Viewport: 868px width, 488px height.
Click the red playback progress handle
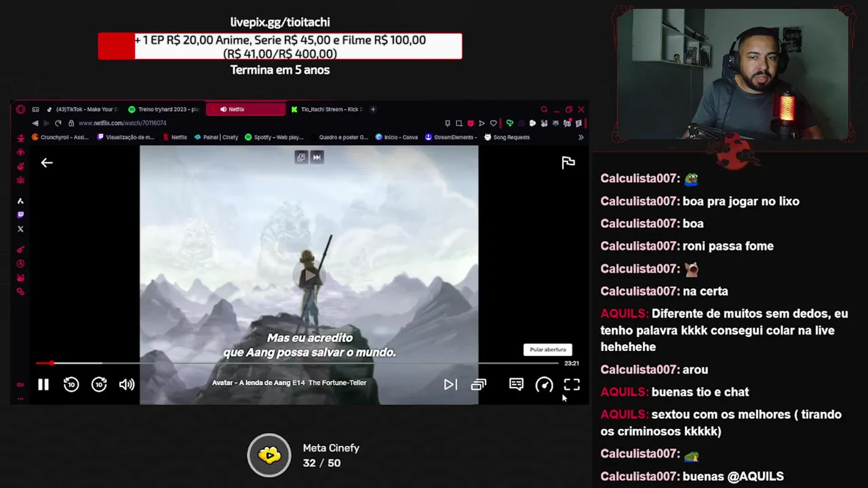pos(52,363)
